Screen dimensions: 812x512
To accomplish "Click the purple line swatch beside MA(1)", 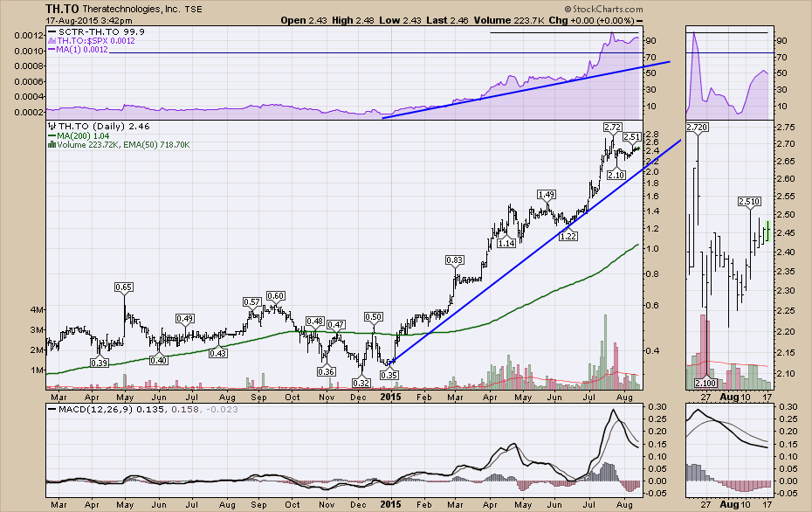I will (52, 49).
